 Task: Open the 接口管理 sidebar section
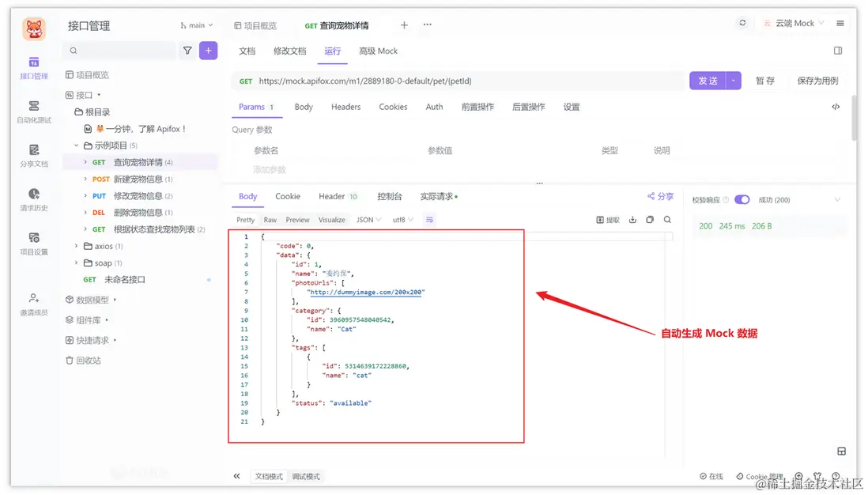[x=34, y=68]
